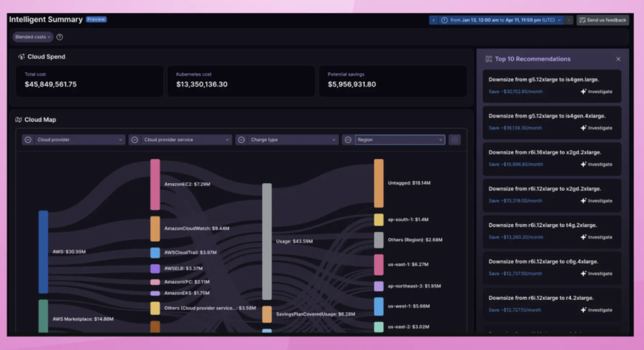Open the date range picker
644x350 pixels.
coord(502,20)
